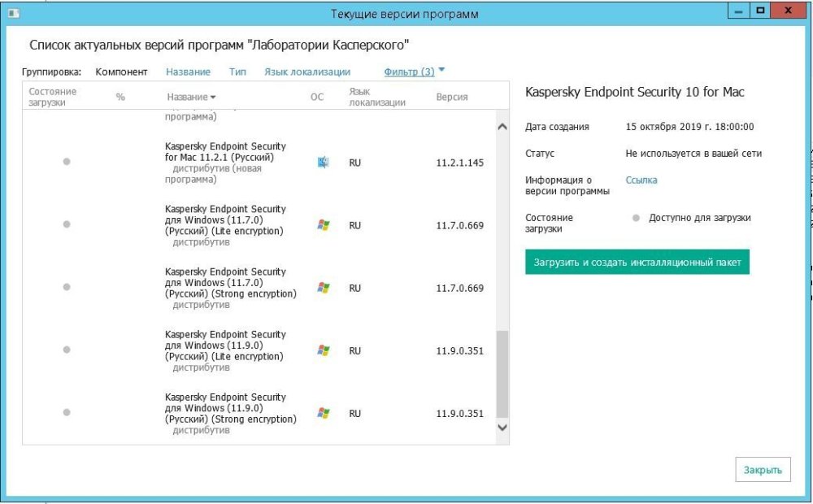Click Windows icon for 11.9.0 Lite encryption row
Viewport: 813px width, 504px height.
[324, 350]
